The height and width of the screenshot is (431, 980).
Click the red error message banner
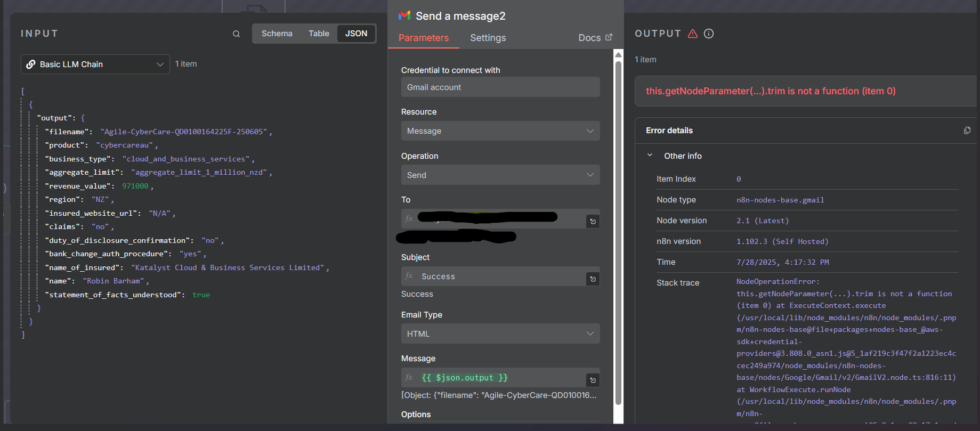point(807,91)
